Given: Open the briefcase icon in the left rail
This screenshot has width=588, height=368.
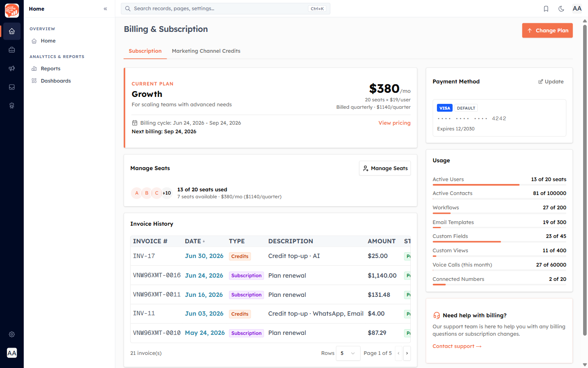Looking at the screenshot, I should click(12, 50).
